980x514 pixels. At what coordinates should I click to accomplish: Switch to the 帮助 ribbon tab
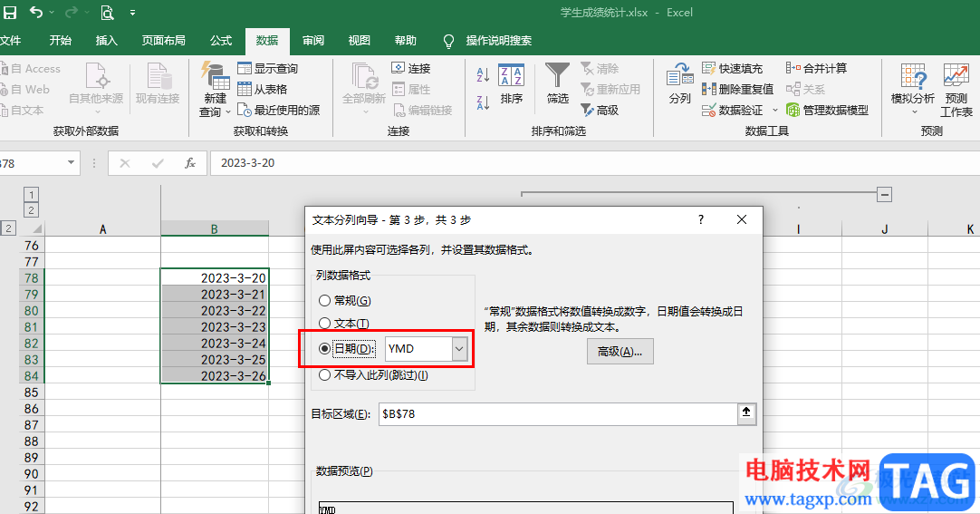[406, 41]
